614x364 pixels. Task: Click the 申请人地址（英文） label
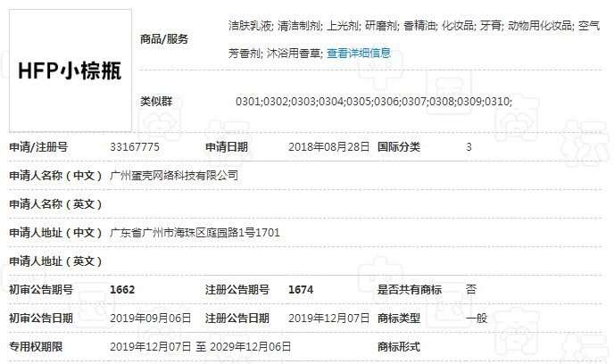[55, 261]
